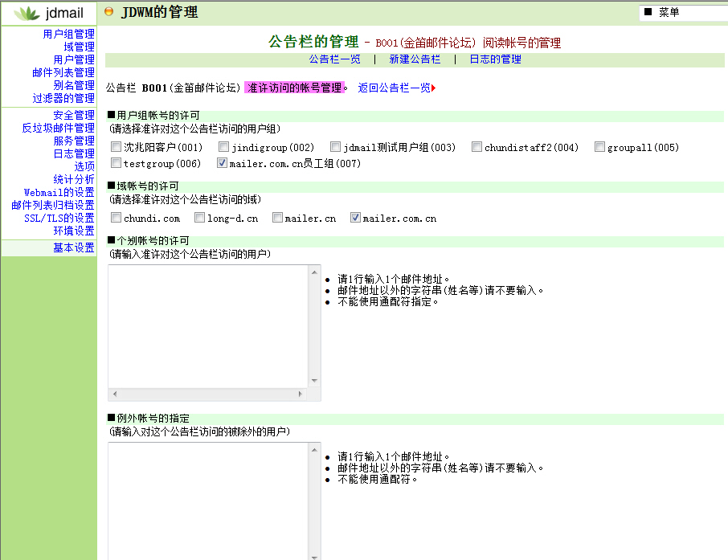Check the long-d.cn domain checkbox

click(x=199, y=218)
